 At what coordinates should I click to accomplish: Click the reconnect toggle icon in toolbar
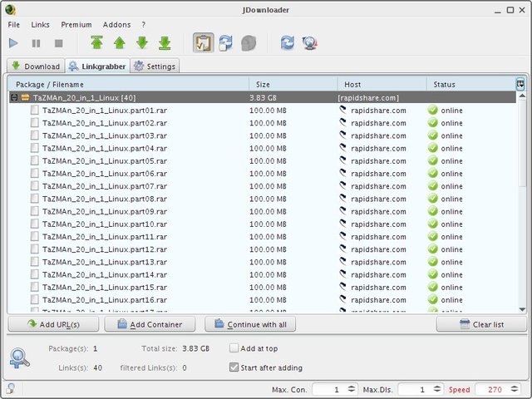pyautogui.click(x=225, y=43)
